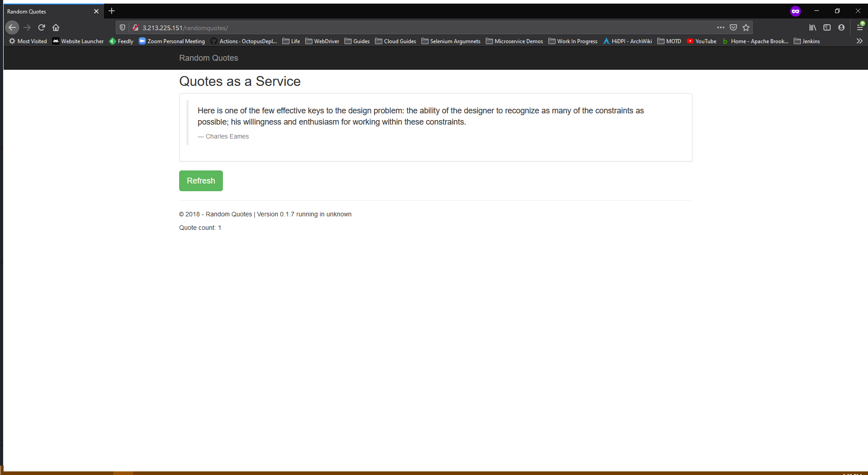Open the Cloud Guides bookmark folder
This screenshot has height=475, width=868.
395,41
